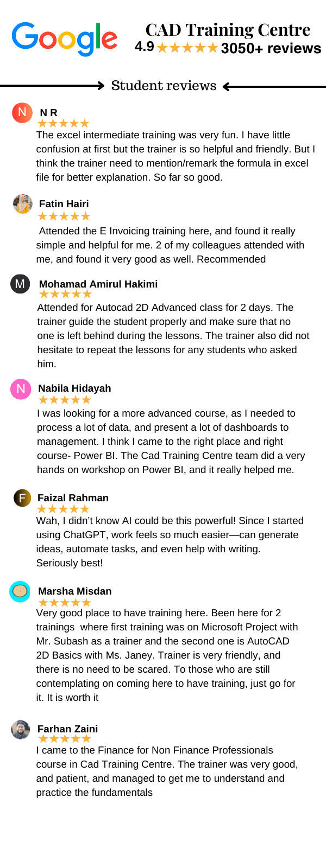This screenshot has width=326, height=868.
Task: Click the name Farhan Zaini
Action: pos(67,729)
